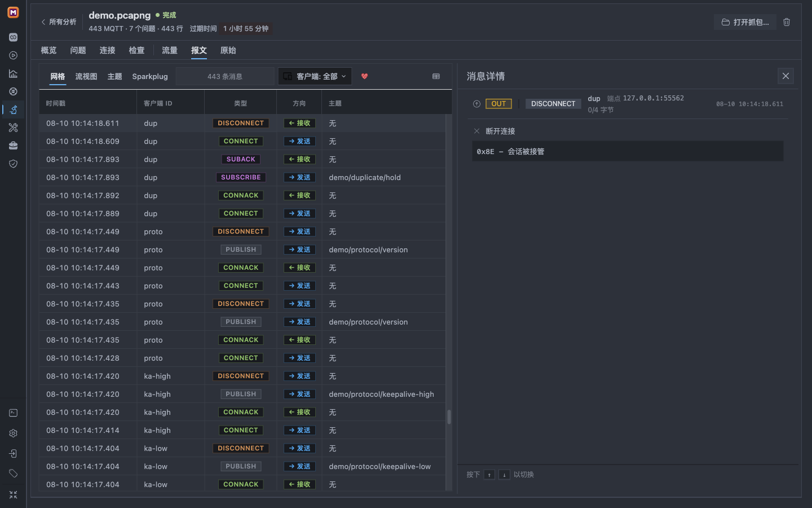Screen dimensions: 812x508
Task: Click the tag icon in the sidebar
Action: tap(13, 474)
